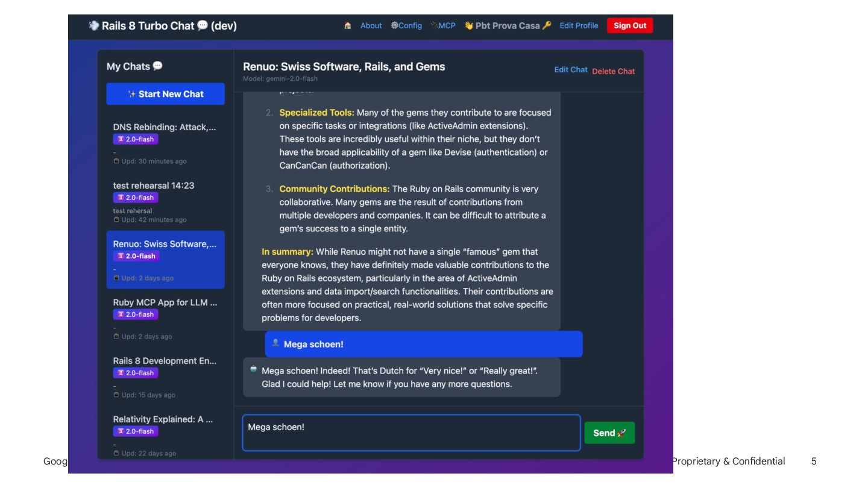
Task: Click the Pbt Prova Casa user label
Action: (x=508, y=25)
